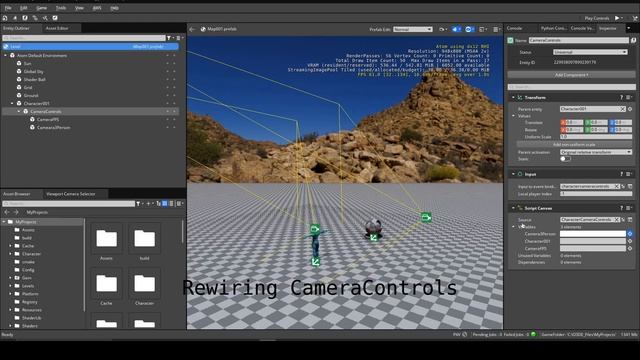Select the Global Sky entity

tap(33, 71)
